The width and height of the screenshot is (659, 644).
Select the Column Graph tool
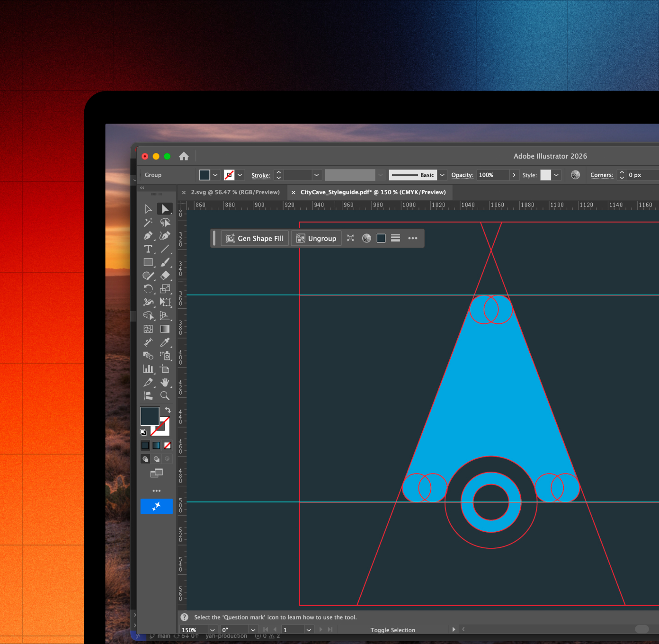click(x=148, y=368)
